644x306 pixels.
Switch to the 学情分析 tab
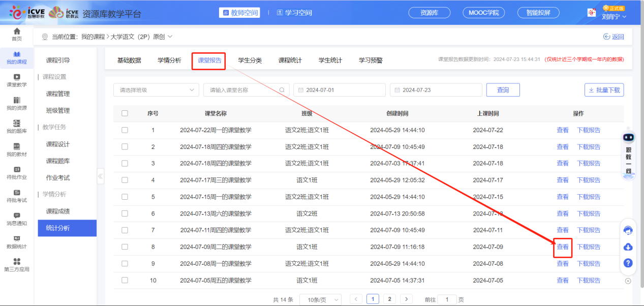(x=168, y=59)
